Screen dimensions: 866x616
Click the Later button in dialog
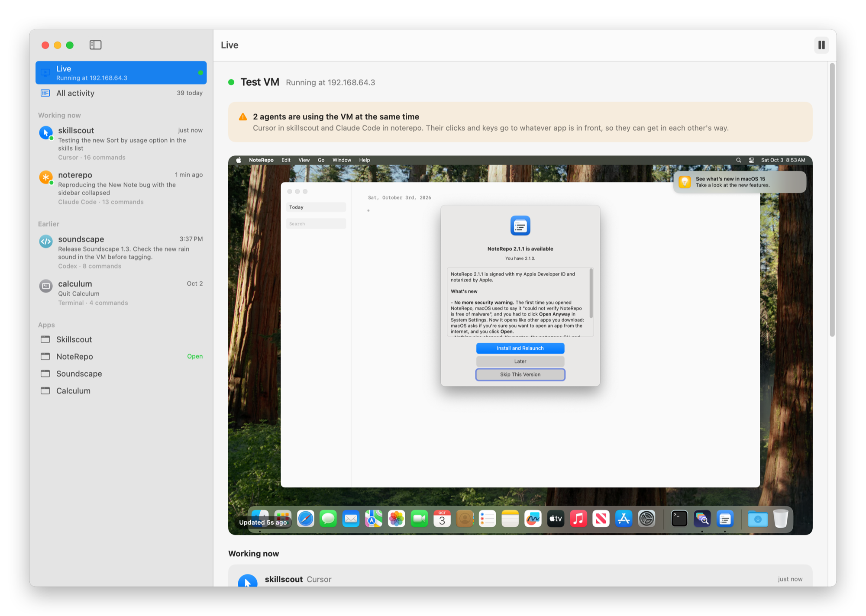coord(520,361)
